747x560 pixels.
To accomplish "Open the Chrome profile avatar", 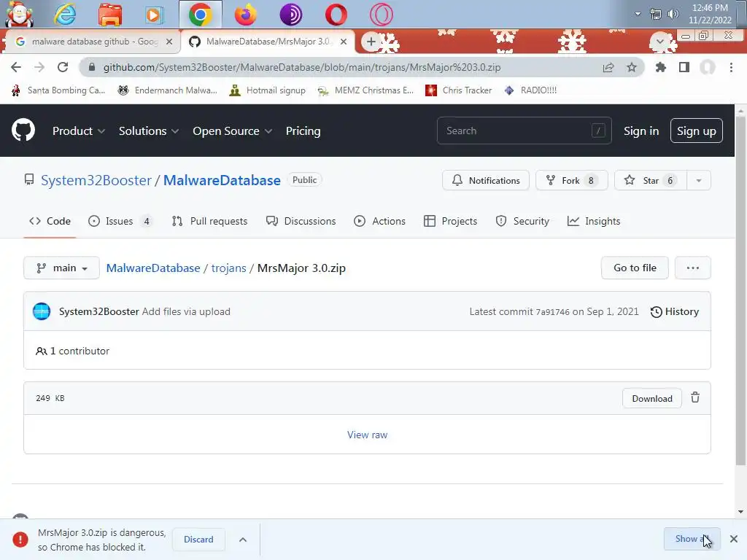I will tap(708, 67).
